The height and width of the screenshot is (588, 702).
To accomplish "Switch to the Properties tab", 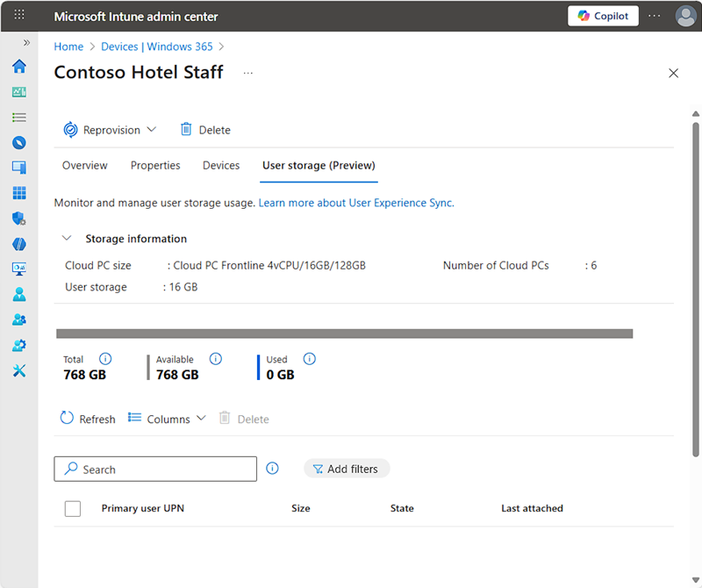I will click(x=155, y=165).
